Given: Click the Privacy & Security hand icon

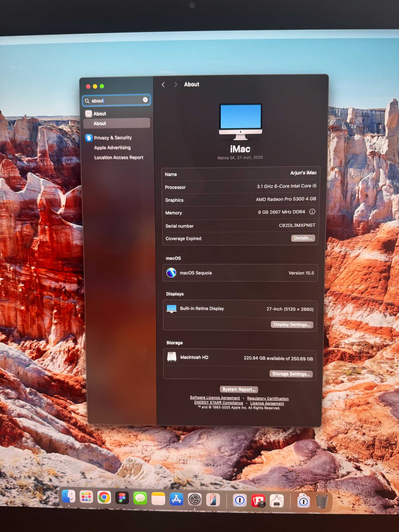Looking at the screenshot, I should [x=89, y=138].
